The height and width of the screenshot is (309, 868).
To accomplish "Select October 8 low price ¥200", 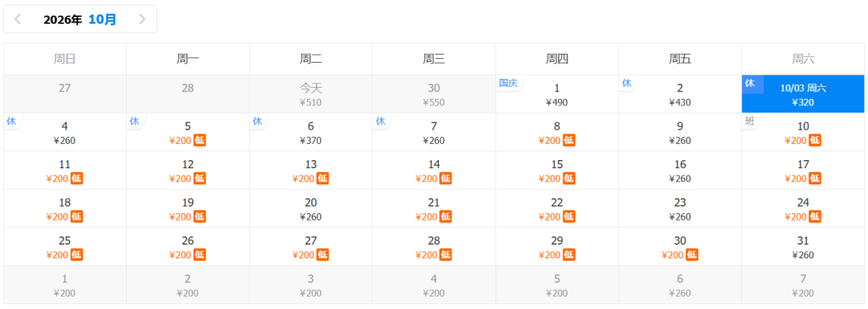I will pos(557,132).
